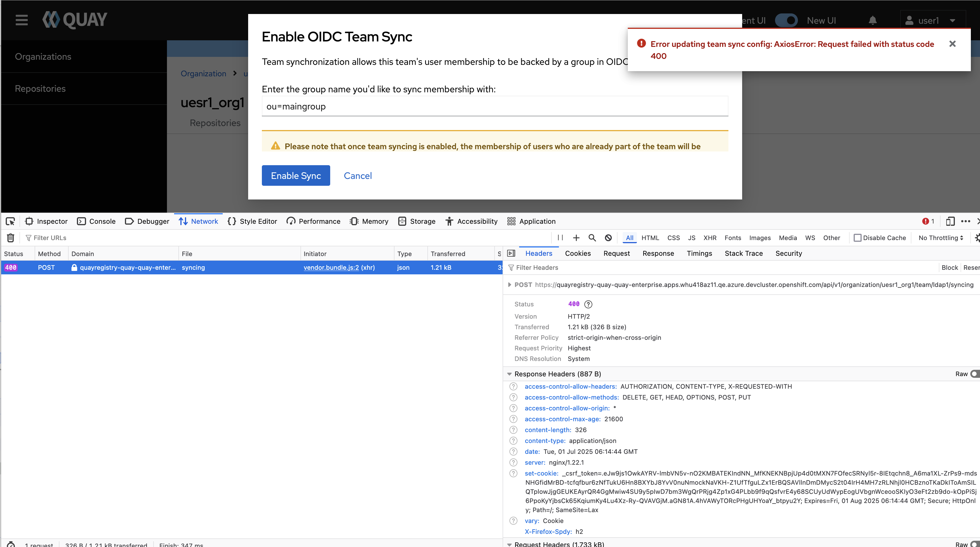Viewport: 980px width, 547px height.
Task: Toggle Raw view for Response Headers
Action: click(974, 374)
